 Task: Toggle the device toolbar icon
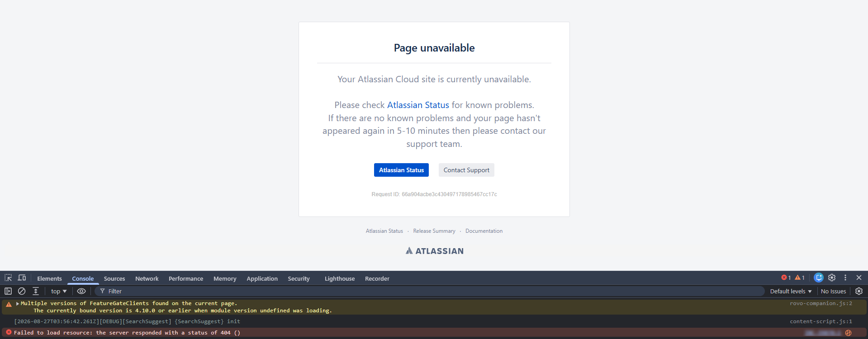pyautogui.click(x=22, y=278)
